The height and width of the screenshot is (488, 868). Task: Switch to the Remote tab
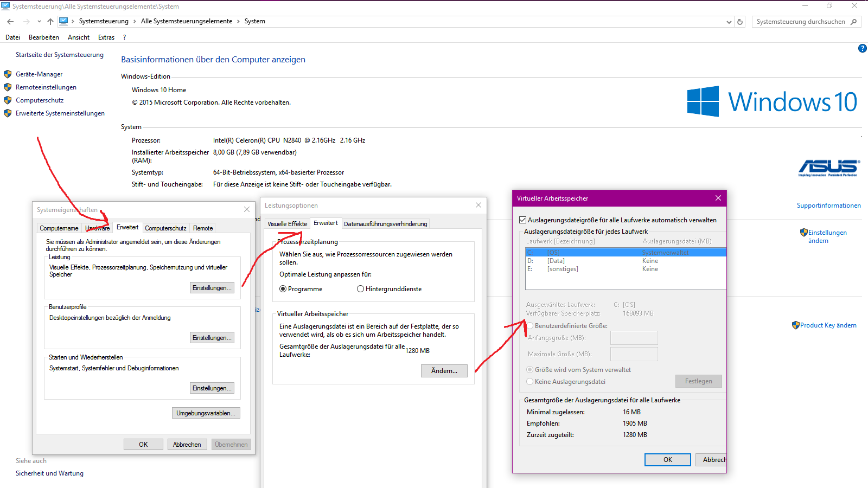(x=203, y=228)
